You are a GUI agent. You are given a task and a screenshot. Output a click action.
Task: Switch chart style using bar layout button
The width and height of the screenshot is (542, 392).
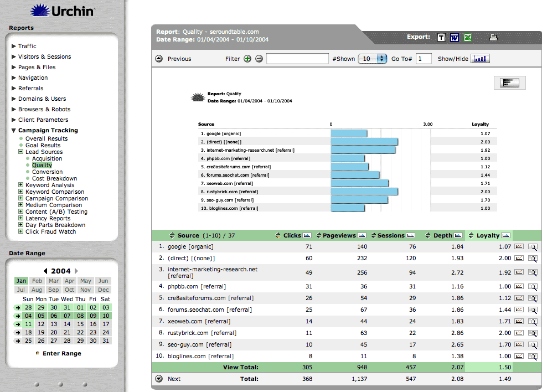(x=509, y=83)
